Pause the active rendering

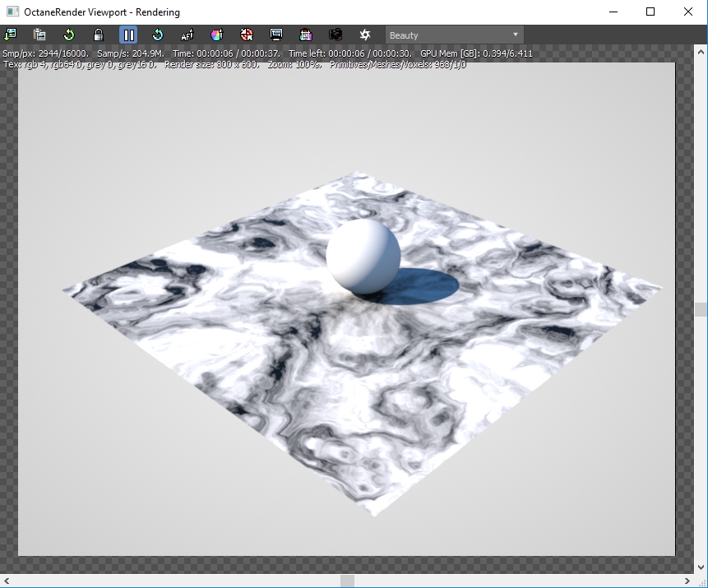(x=128, y=35)
